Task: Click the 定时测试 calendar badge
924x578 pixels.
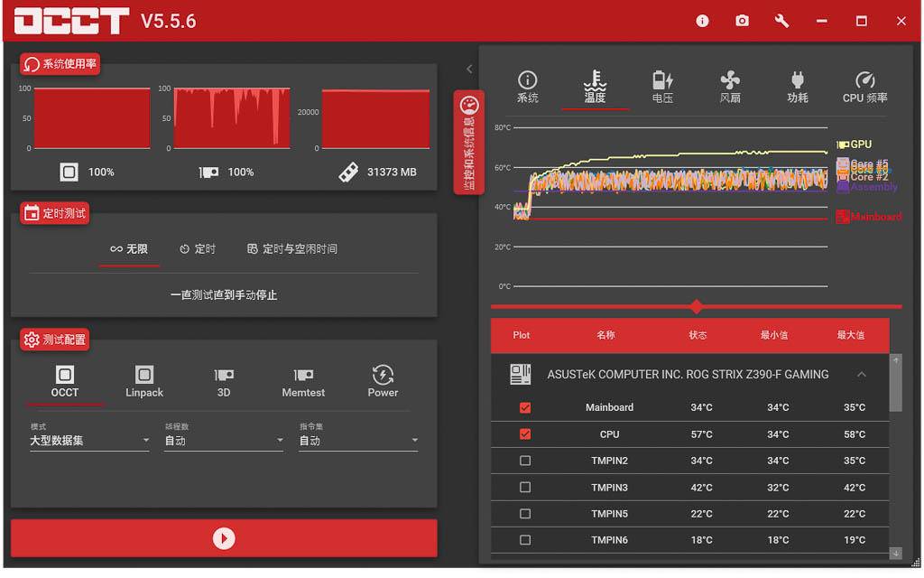Action: [55, 213]
